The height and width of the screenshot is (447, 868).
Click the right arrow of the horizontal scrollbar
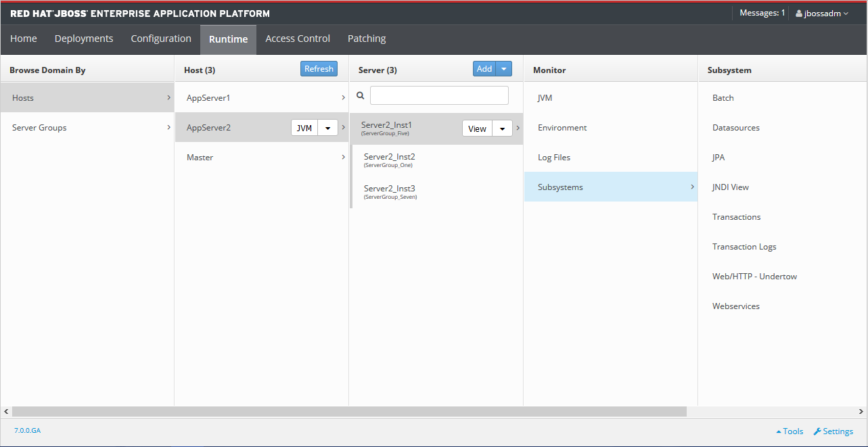pos(861,411)
